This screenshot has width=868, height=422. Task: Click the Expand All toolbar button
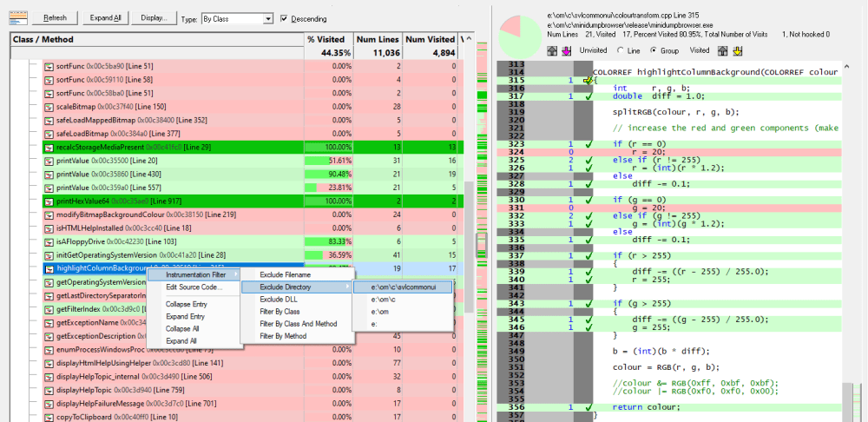click(106, 18)
